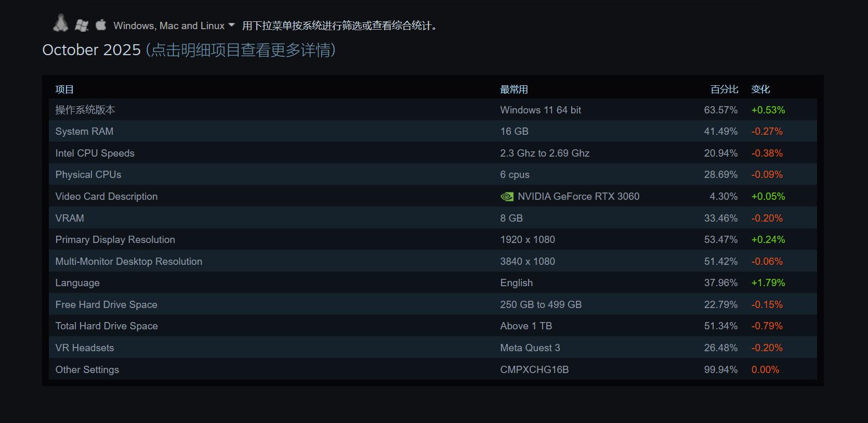
Task: Expand Intel CPU Speeds details
Action: coord(95,153)
